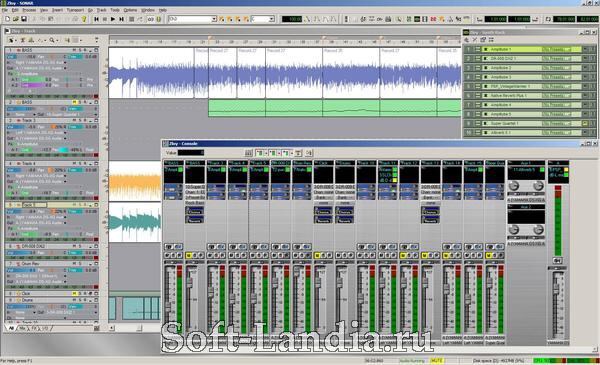Open file using the folder toolbar icon
Screen dimensions: 600x365
(16, 19)
